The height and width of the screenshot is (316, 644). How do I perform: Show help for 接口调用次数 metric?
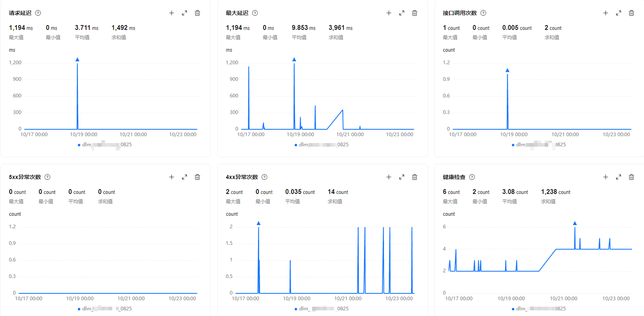(483, 13)
